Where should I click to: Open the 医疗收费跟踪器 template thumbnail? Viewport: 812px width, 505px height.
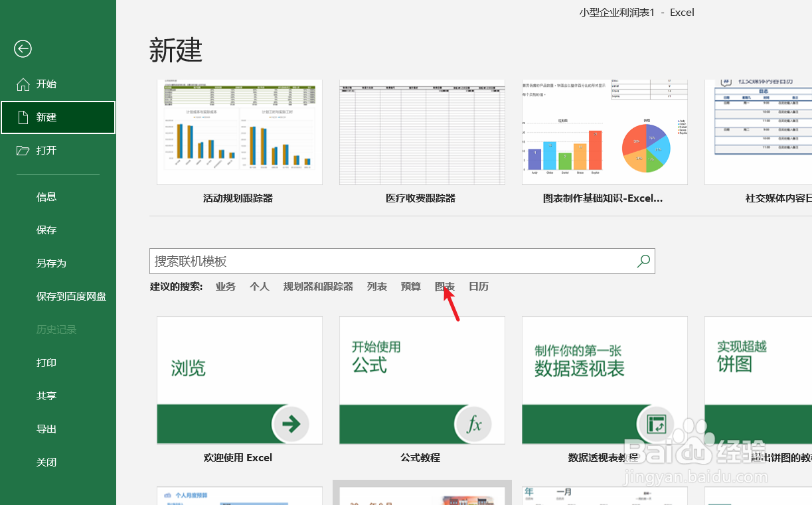click(x=422, y=132)
